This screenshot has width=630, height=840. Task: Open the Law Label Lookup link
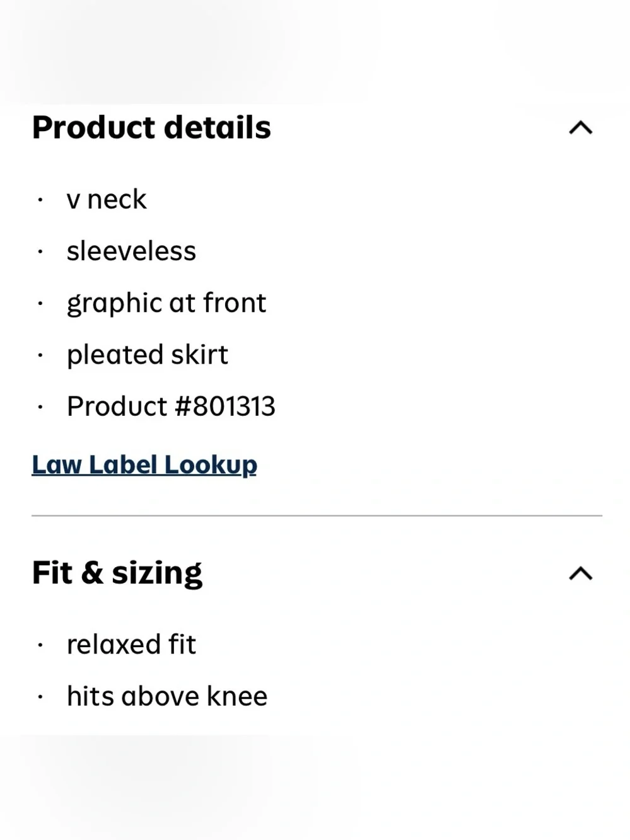pos(144,465)
